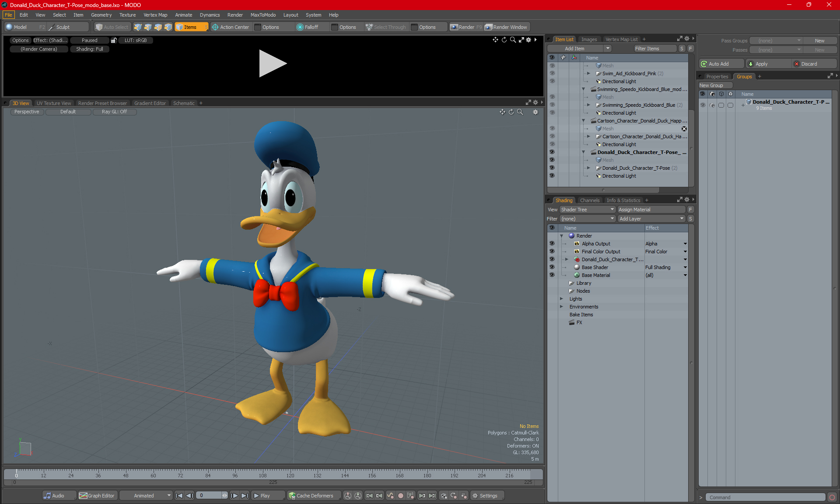Image resolution: width=840 pixels, height=504 pixels.
Task: Open 3D viewport settings gear
Action: [x=535, y=112]
